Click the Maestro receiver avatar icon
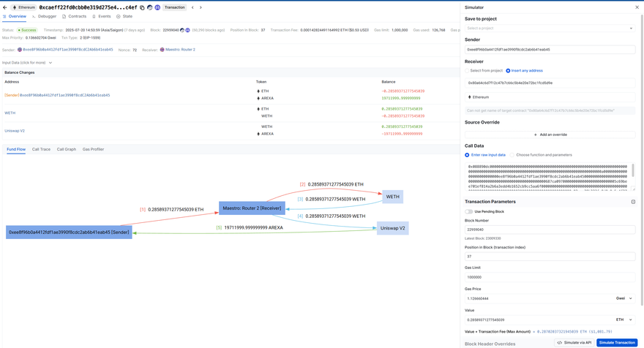This screenshot has width=644, height=348. (x=162, y=50)
